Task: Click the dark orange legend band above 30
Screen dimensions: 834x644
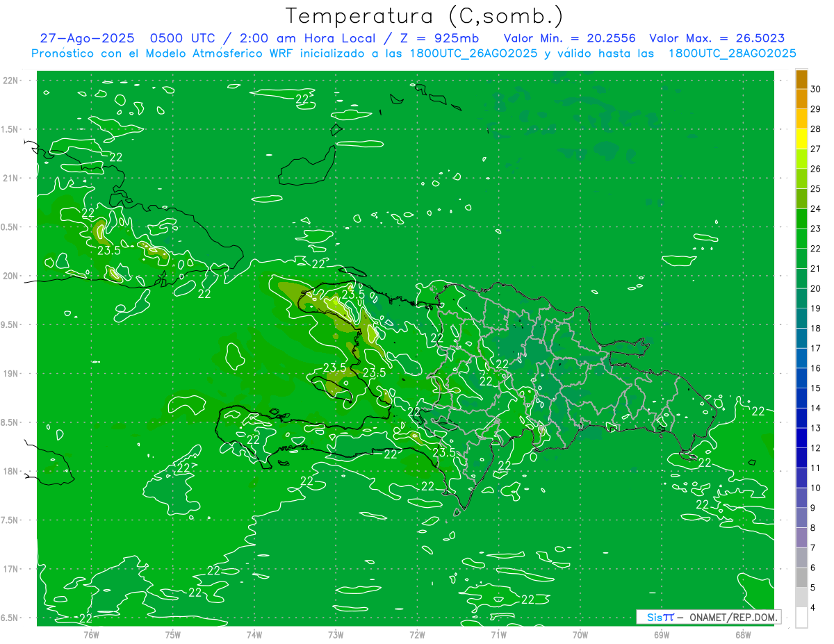Action: coord(801,79)
